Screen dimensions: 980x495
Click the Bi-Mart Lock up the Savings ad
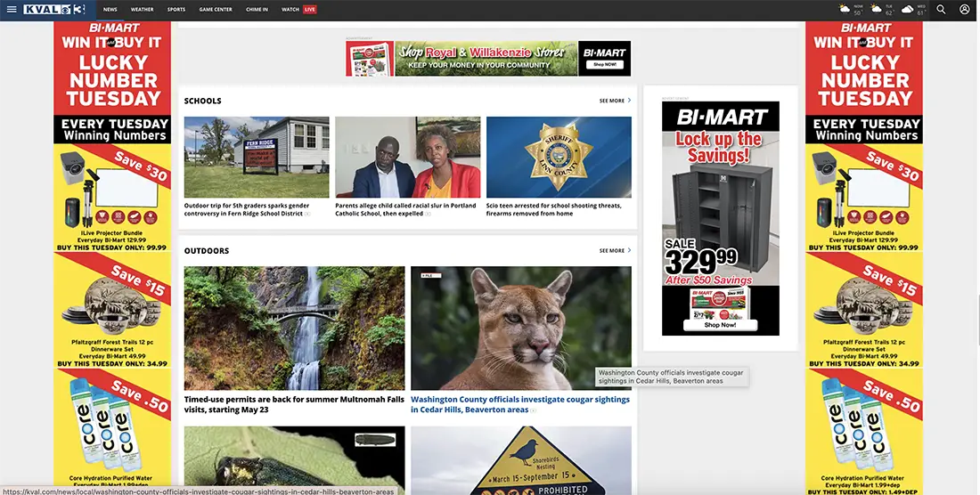721,218
